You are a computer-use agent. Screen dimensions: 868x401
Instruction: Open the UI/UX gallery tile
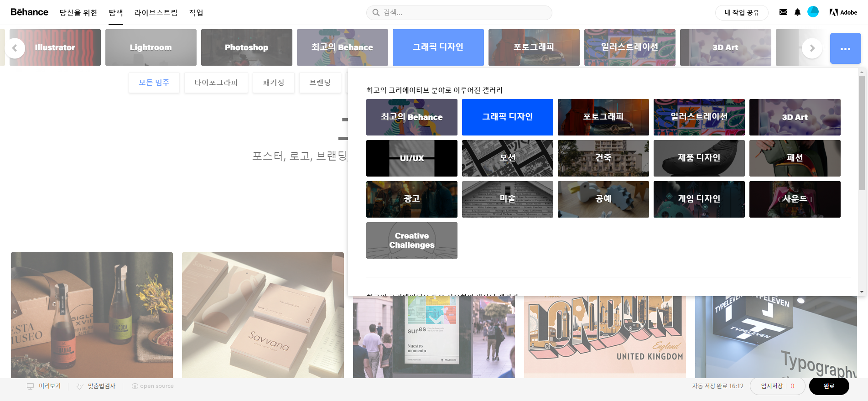pyautogui.click(x=412, y=158)
